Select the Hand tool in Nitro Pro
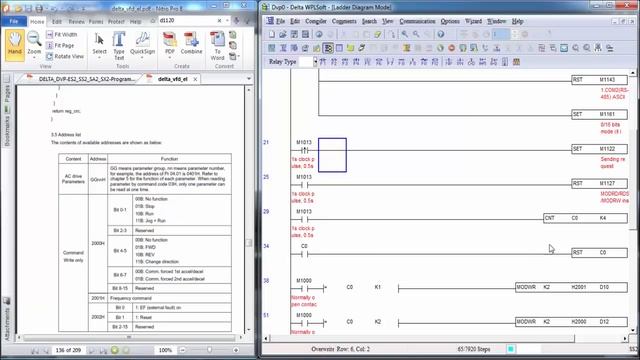640x360 pixels. (15, 45)
